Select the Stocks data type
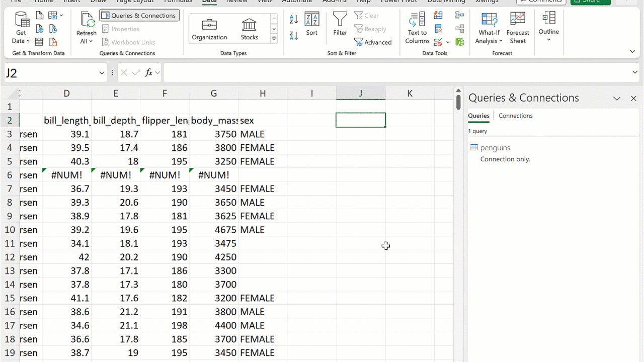The height and width of the screenshot is (362, 644). point(249,29)
